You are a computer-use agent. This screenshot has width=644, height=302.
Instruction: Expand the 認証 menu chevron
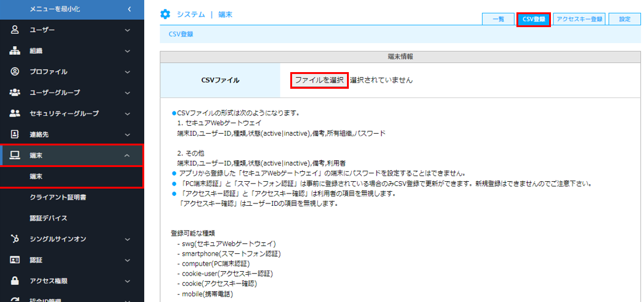coord(128,260)
